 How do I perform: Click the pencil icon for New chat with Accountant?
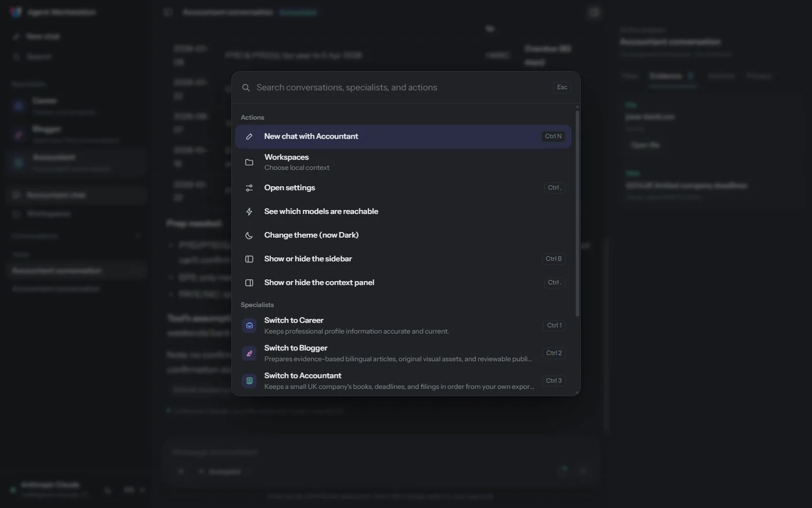click(x=249, y=136)
